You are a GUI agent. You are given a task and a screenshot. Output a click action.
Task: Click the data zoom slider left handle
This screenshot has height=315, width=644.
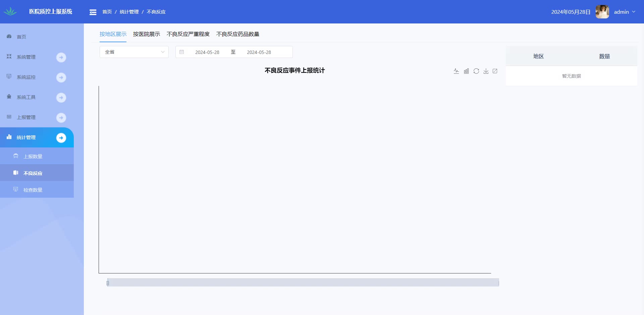click(108, 283)
